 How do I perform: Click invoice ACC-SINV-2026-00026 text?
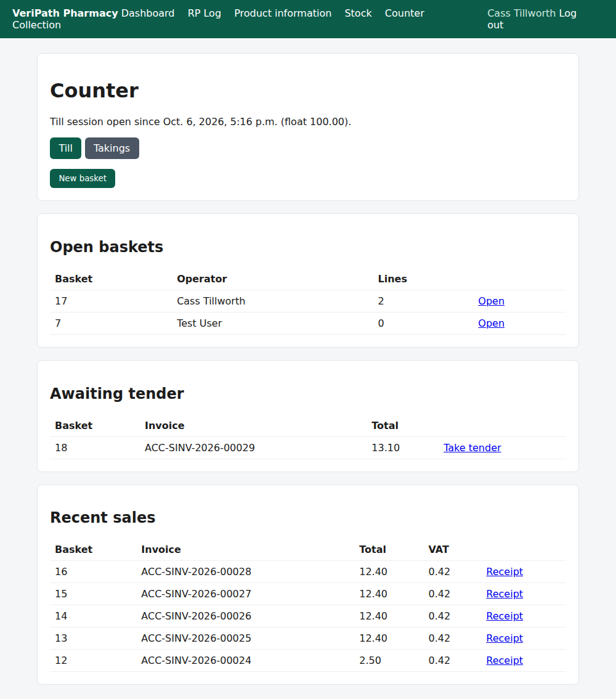tap(196, 616)
